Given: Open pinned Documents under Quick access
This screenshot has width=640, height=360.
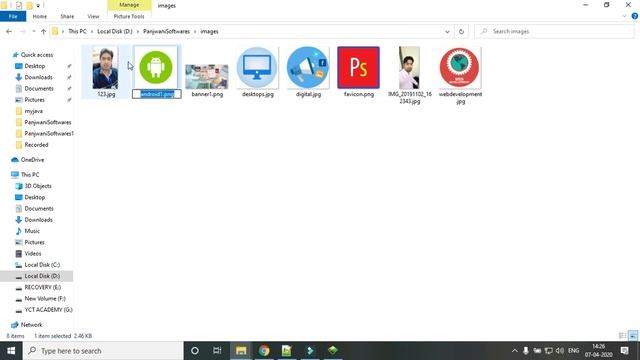Looking at the screenshot, I should coord(39,89).
